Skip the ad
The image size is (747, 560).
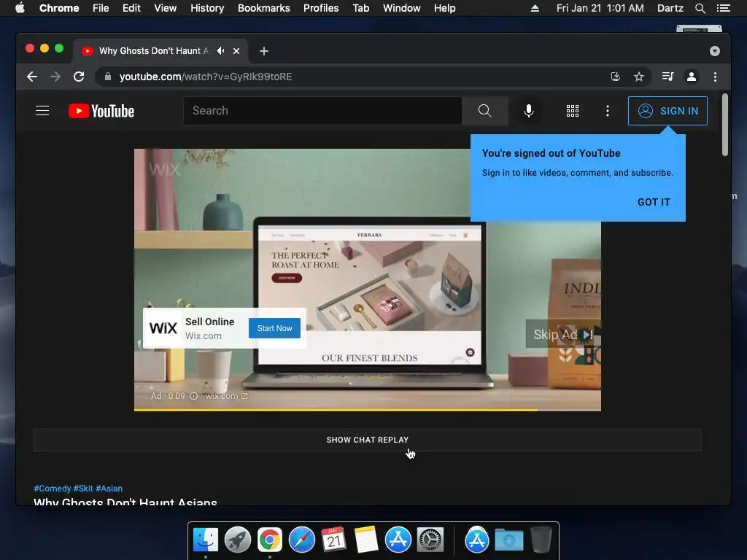563,334
